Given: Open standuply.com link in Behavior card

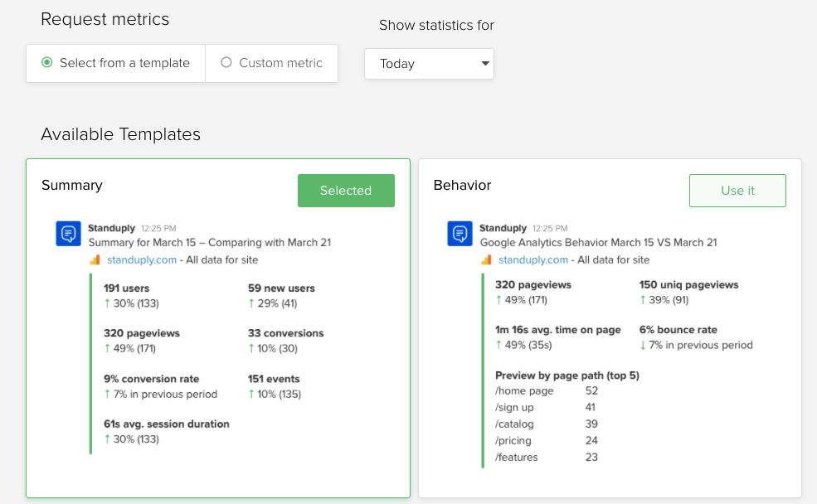Looking at the screenshot, I should tap(533, 259).
